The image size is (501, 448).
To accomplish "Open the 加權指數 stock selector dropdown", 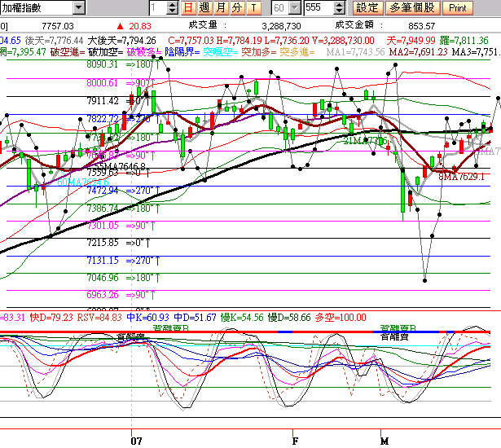I will coord(77,7).
